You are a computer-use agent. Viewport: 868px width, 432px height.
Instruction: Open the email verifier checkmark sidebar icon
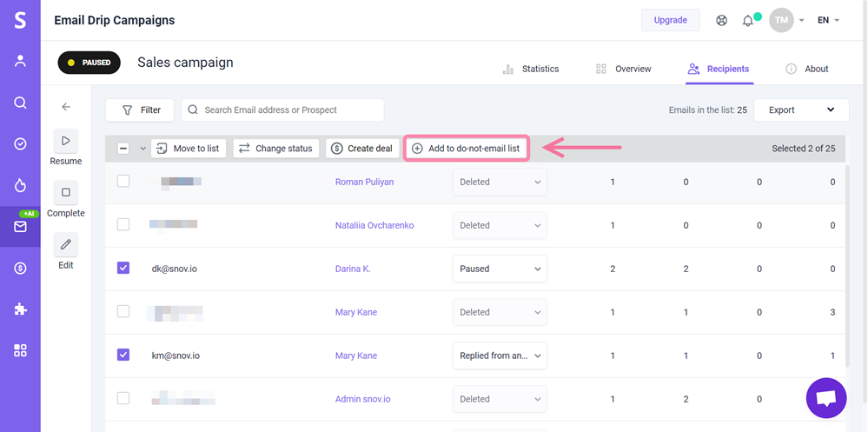pyautogui.click(x=20, y=144)
